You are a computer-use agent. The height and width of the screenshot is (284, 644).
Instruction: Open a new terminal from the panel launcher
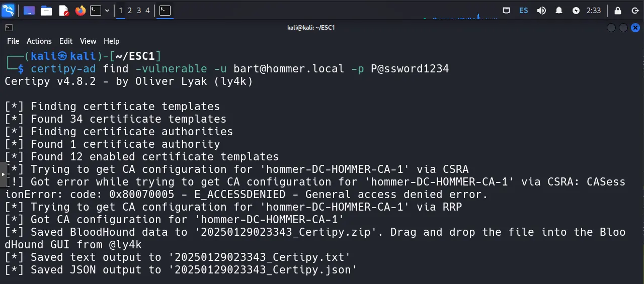point(96,11)
